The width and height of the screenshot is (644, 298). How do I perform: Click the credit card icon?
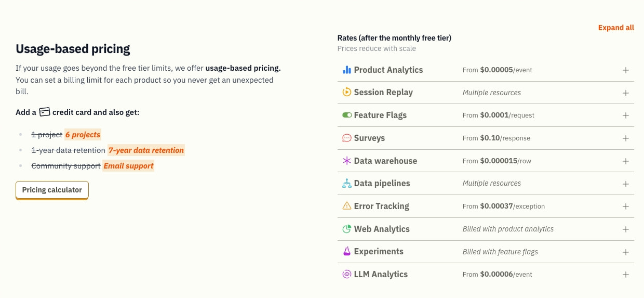click(x=45, y=112)
